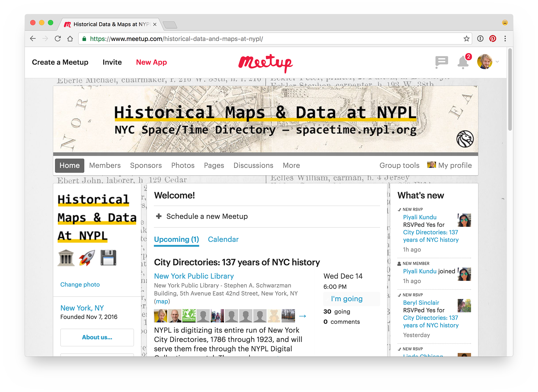Open City Directories link under Beryl Sinclair

tap(431, 321)
